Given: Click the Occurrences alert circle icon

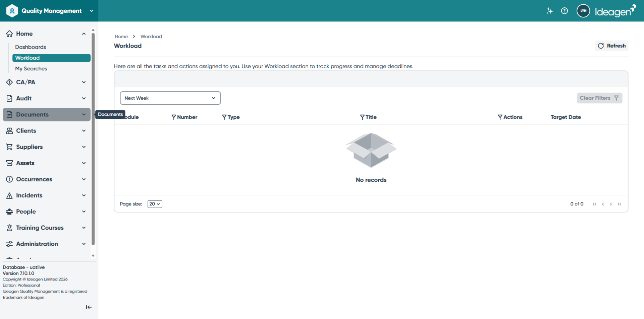Looking at the screenshot, I should click(x=9, y=179).
